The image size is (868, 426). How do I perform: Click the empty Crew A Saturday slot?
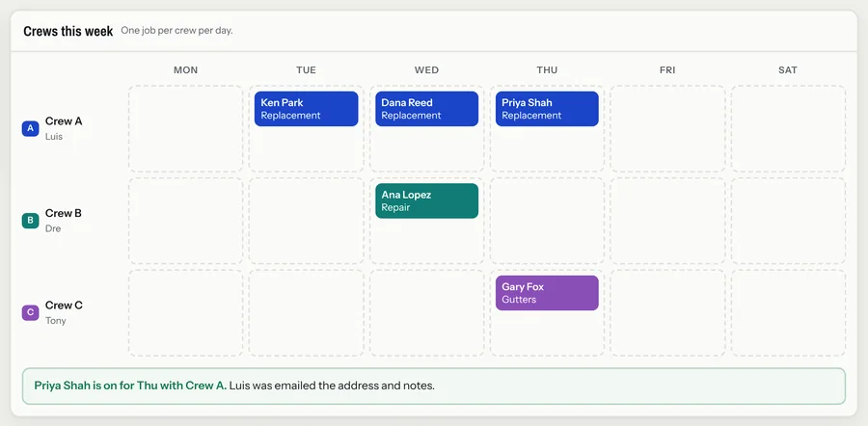tap(788, 128)
